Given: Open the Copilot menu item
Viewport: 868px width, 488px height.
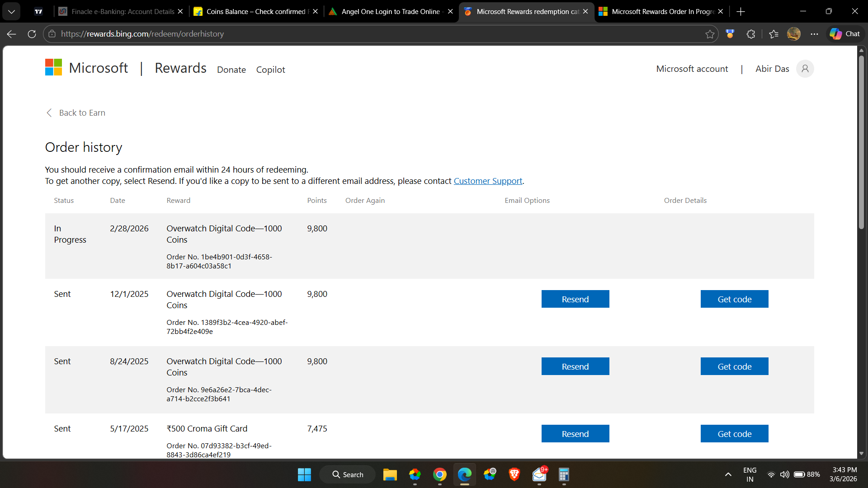Looking at the screenshot, I should [x=270, y=70].
